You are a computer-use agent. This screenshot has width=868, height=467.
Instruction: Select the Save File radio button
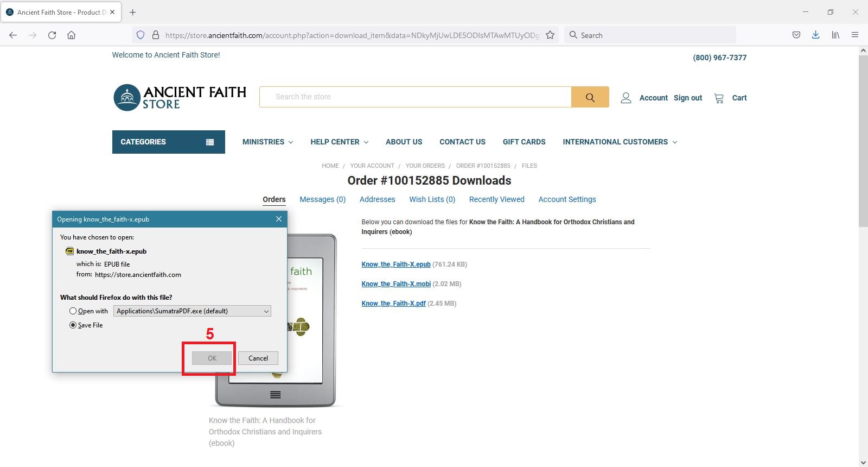tap(73, 325)
